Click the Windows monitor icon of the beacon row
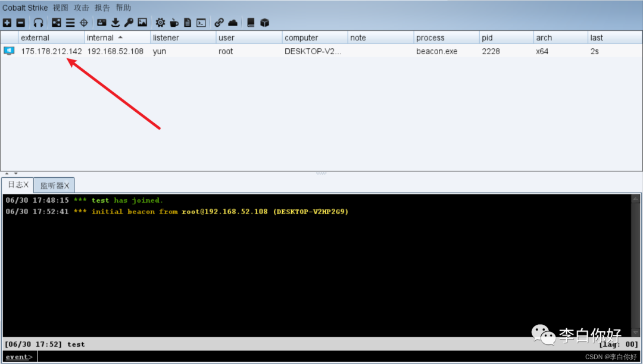 9,51
